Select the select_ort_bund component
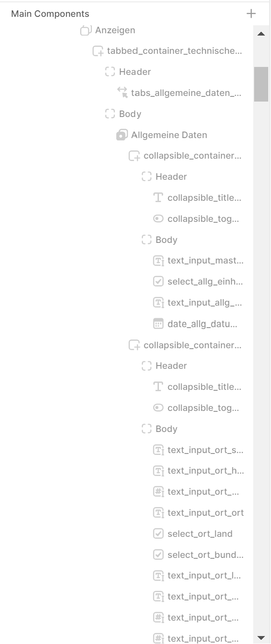271x644 pixels. (198, 555)
